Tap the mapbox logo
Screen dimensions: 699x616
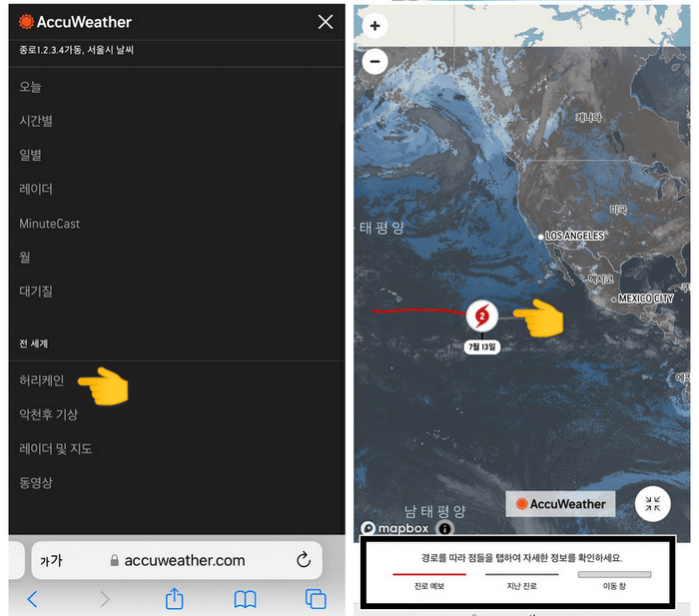[x=395, y=528]
